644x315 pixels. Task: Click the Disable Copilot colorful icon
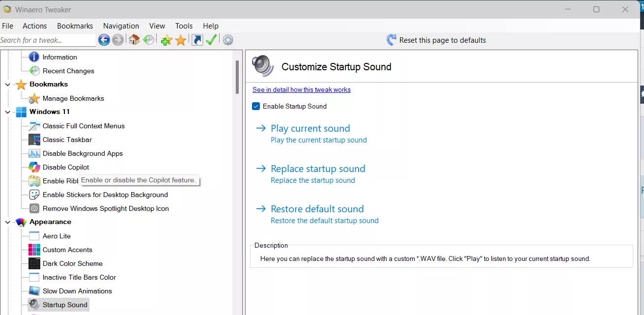34,167
